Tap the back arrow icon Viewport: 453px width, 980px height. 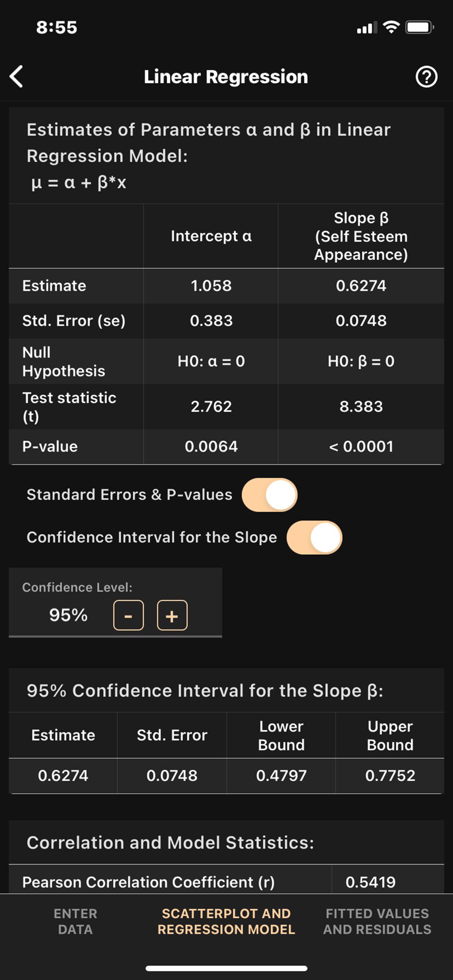point(17,77)
